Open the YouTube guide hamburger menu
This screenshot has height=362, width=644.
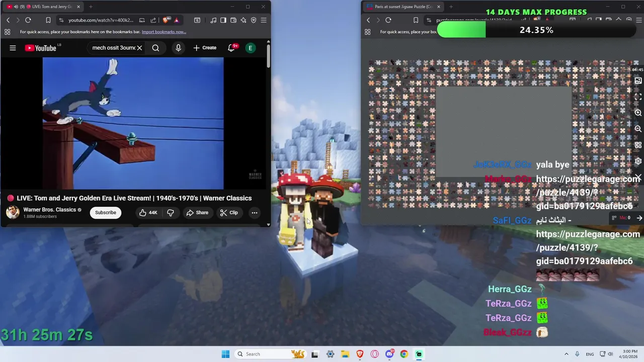pyautogui.click(x=13, y=48)
